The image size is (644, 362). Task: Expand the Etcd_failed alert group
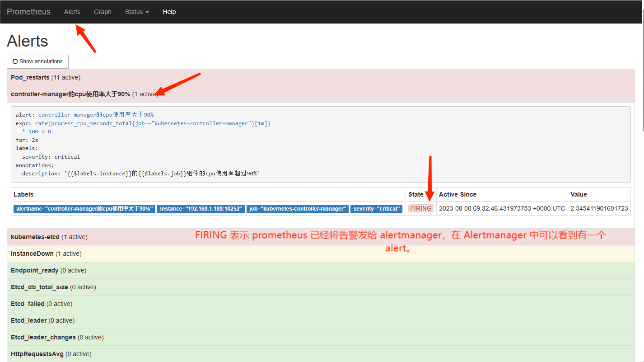pos(321,304)
